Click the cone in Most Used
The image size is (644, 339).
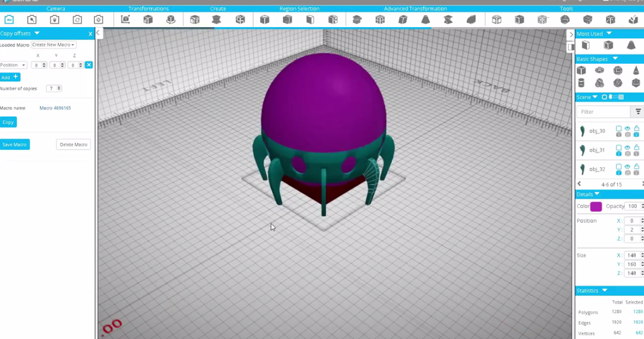(x=631, y=45)
